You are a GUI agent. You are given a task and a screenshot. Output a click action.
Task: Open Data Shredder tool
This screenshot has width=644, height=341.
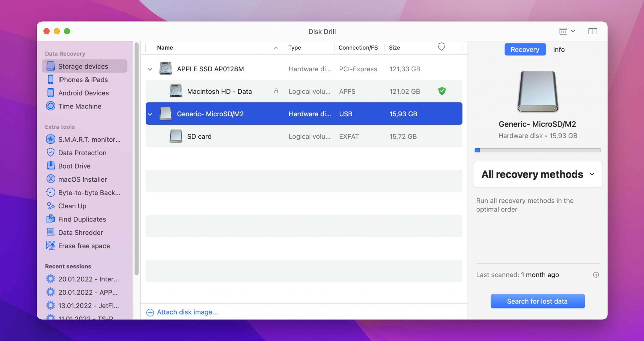[x=75, y=233]
